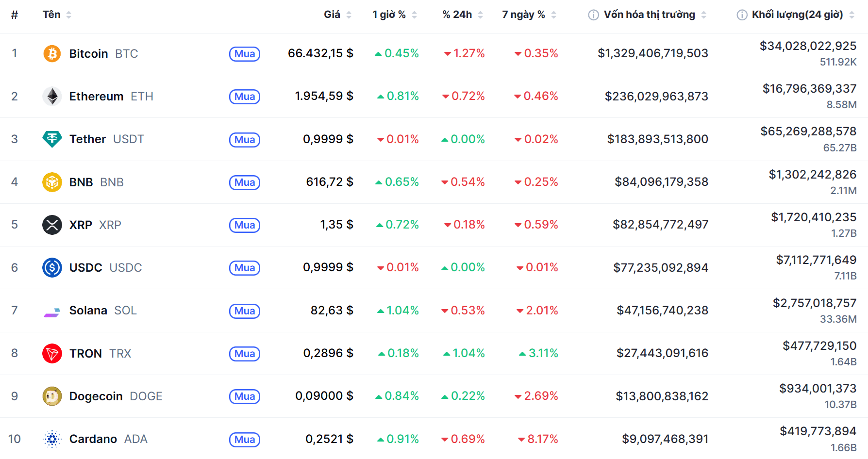The image size is (868, 459).
Task: Click the Cardano logo icon
Action: (52, 439)
